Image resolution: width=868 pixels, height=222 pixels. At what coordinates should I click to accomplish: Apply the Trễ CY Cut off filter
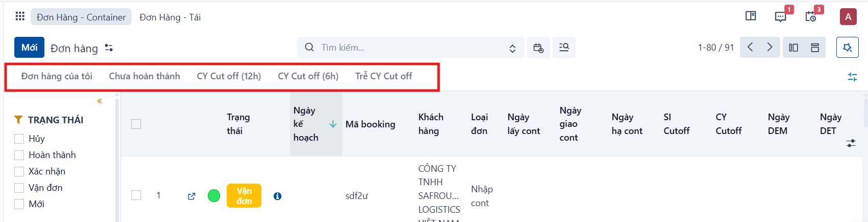pos(383,76)
